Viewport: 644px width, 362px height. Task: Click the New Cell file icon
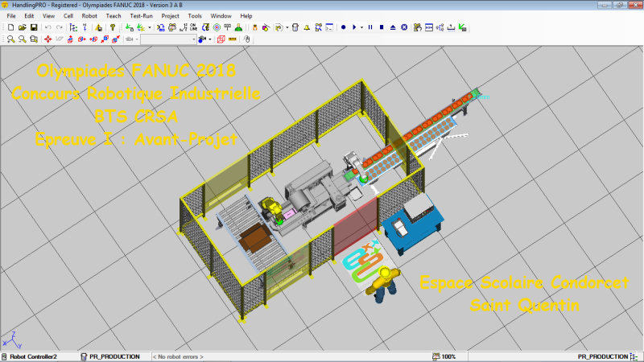point(10,27)
